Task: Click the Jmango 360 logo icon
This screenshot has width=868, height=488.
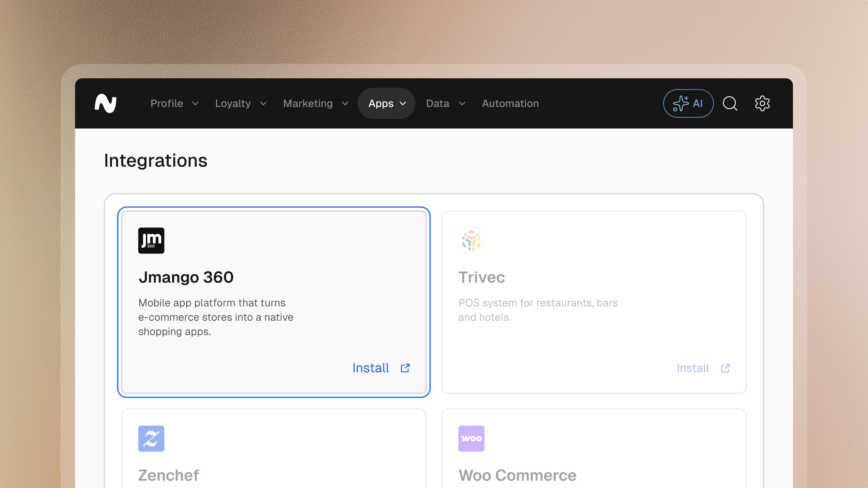Action: point(151,240)
